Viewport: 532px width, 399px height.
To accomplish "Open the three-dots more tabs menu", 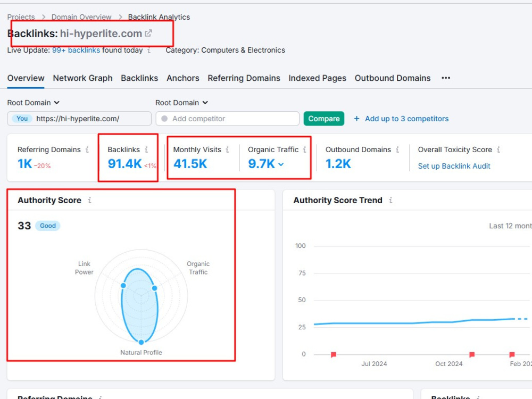I will click(446, 78).
